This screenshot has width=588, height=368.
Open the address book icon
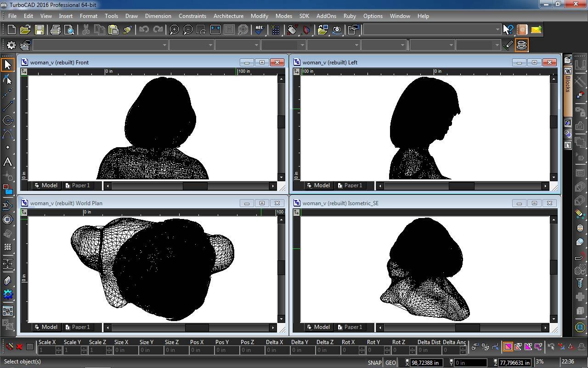522,30
